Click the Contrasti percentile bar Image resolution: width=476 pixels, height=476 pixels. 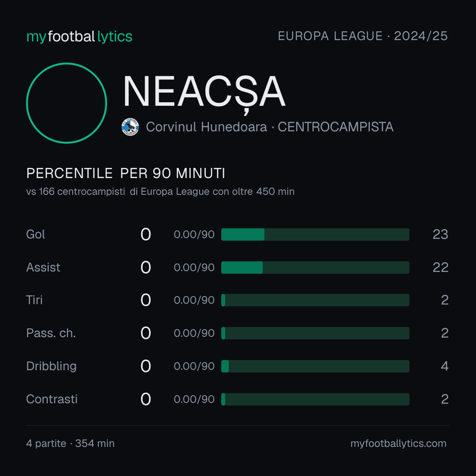pyautogui.click(x=315, y=399)
